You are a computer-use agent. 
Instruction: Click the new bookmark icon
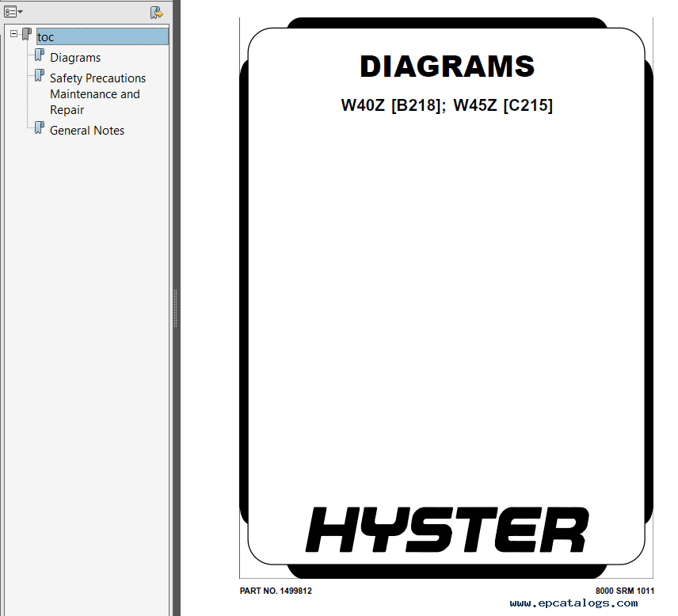[x=156, y=12]
